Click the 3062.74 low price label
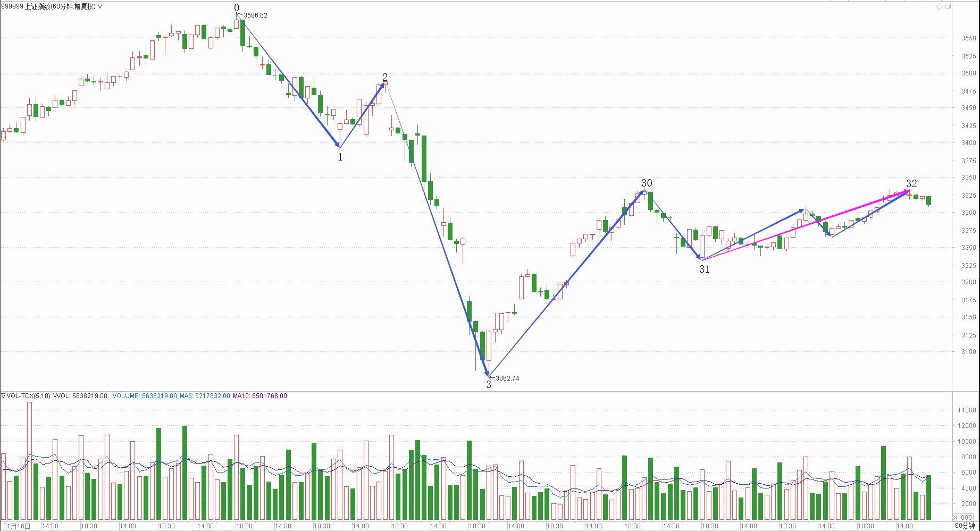This screenshot has height=531, width=980. coord(507,378)
